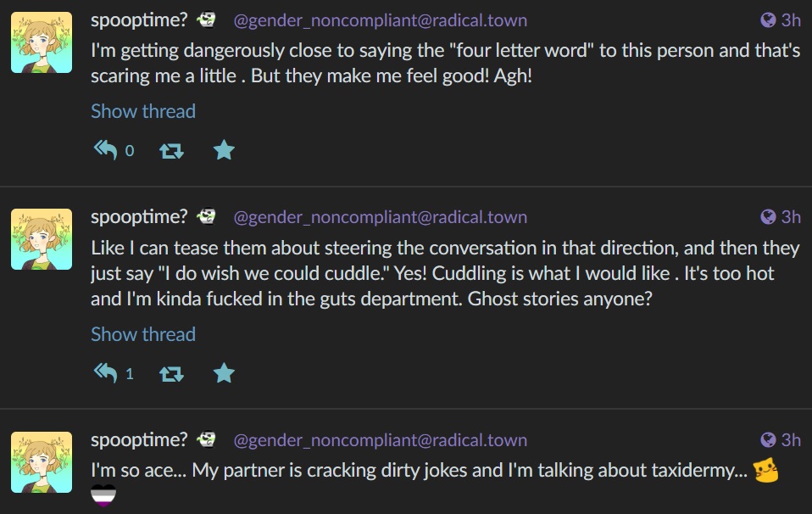Boost the cuddling ghost stories post

click(171, 373)
